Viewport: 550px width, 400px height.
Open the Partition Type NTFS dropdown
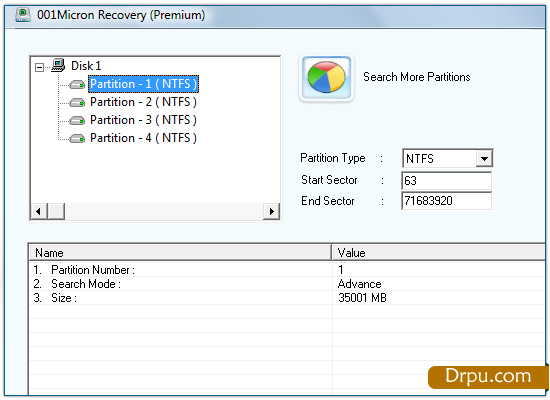tap(484, 159)
